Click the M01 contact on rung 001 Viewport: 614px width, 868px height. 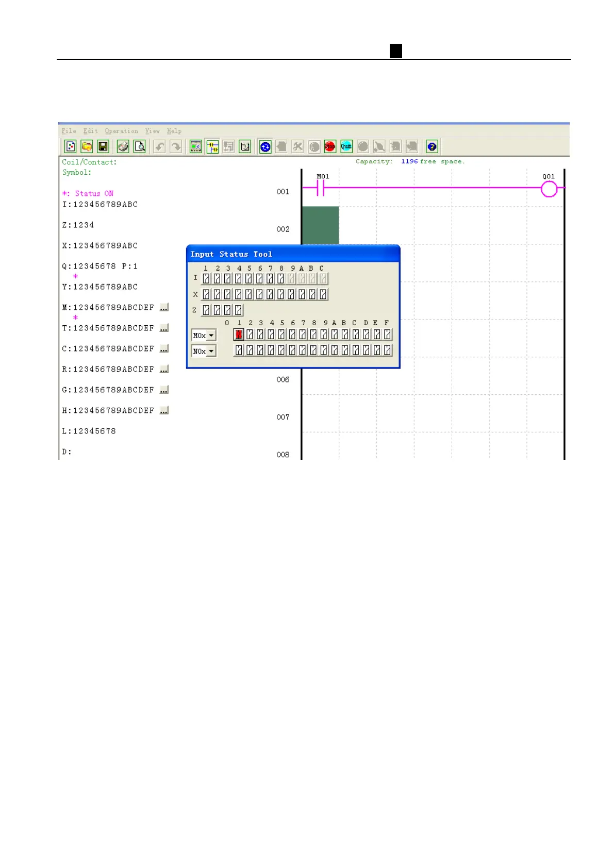tap(320, 189)
